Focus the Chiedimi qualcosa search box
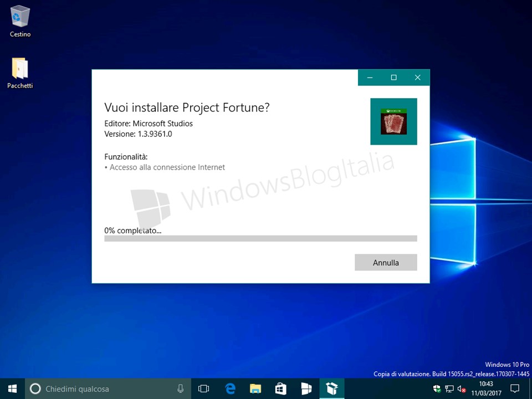Screen dimensions: 532x399 coord(108,389)
